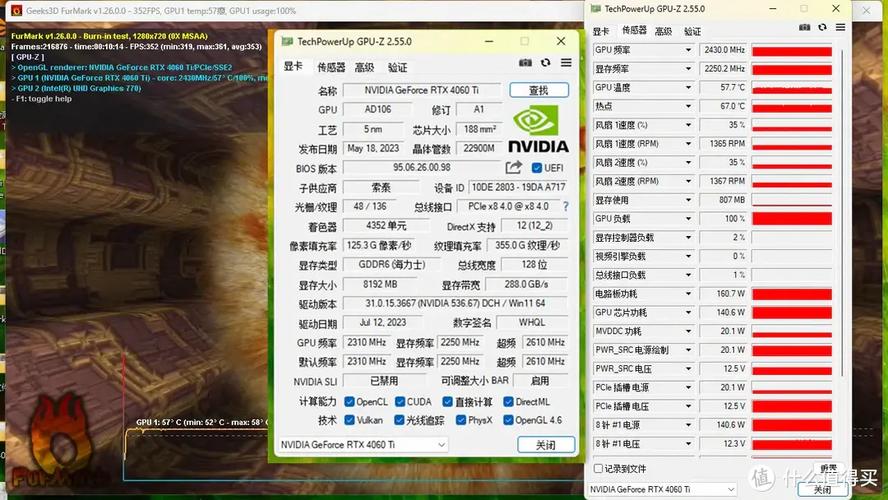Viewport: 888px width, 500px height.
Task: Click the 807 MB memory used reading
Action: click(x=724, y=200)
